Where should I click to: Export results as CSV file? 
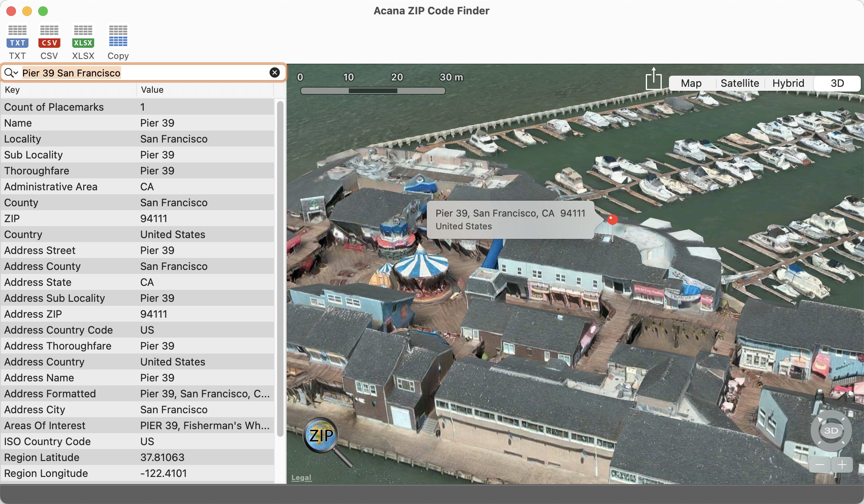pos(49,42)
